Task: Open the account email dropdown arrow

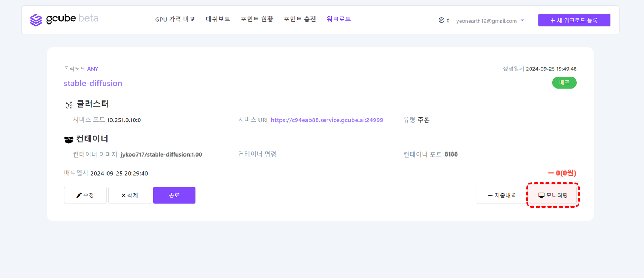Action: (522, 21)
